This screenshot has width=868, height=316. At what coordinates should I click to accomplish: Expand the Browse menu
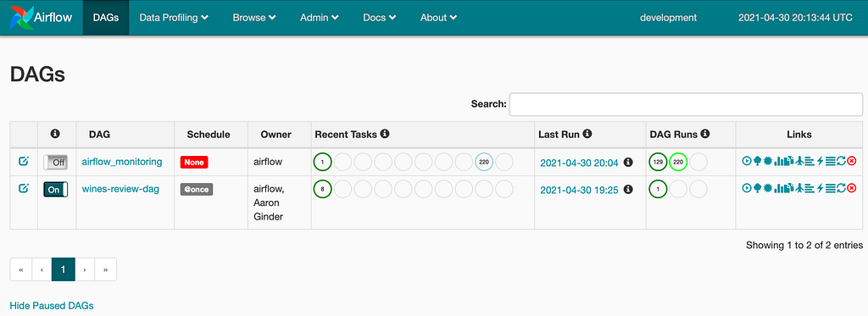[254, 18]
